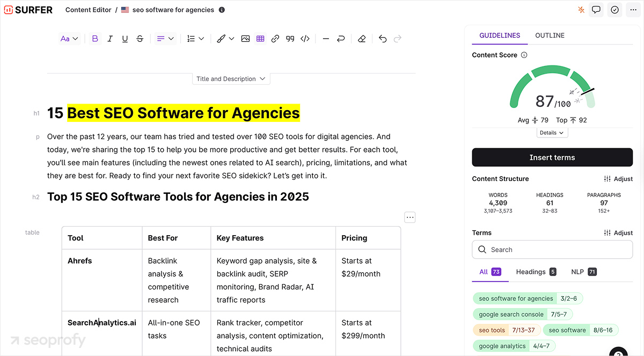This screenshot has height=356, width=644.
Task: Clear formatting with the eraser icon
Action: (362, 39)
